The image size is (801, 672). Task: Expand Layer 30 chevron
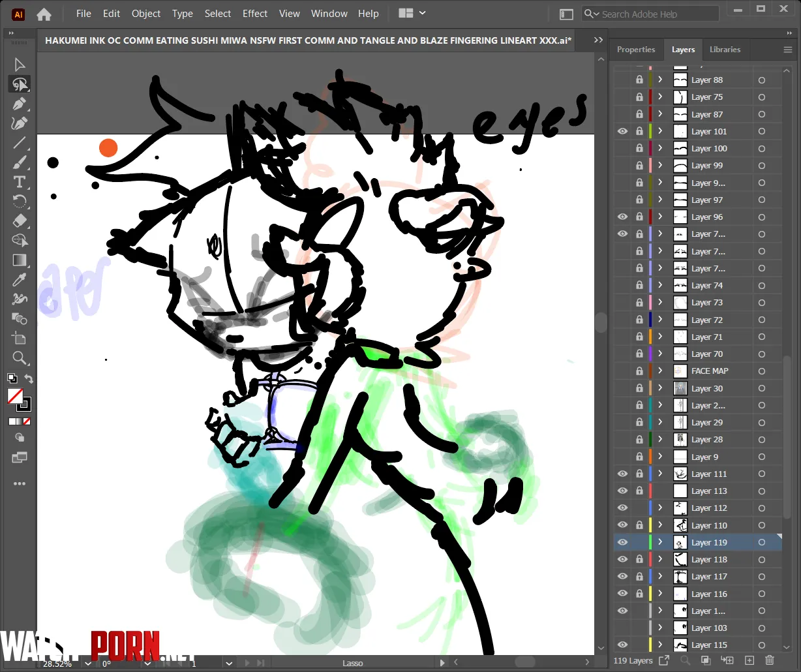(x=660, y=388)
